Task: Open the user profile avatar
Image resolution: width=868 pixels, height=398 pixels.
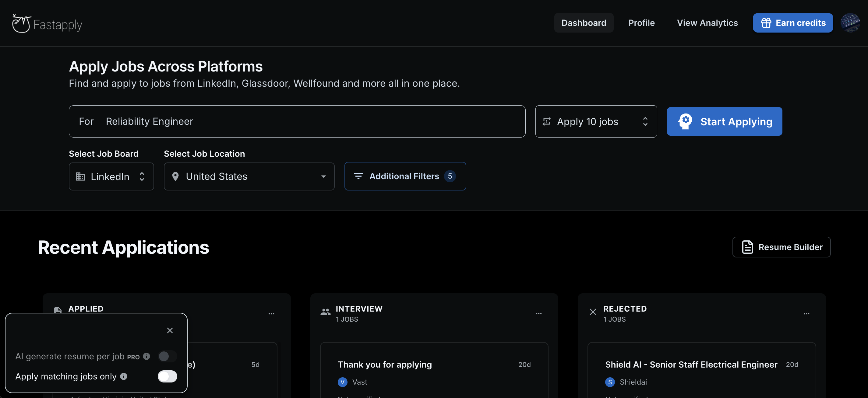Action: 850,23
